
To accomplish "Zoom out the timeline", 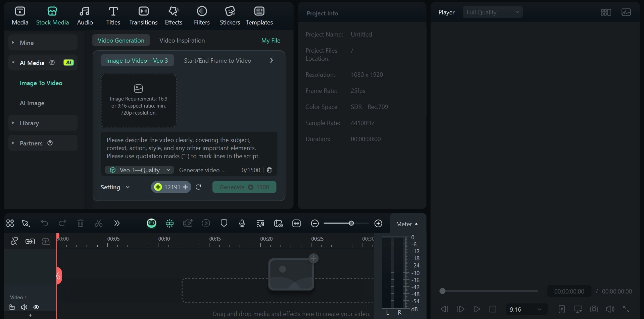I will coord(315,224).
